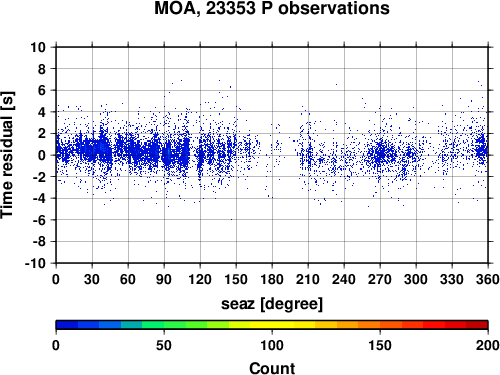Click the y-axis tick label 0
This screenshot has height=375, width=500.
[42, 155]
